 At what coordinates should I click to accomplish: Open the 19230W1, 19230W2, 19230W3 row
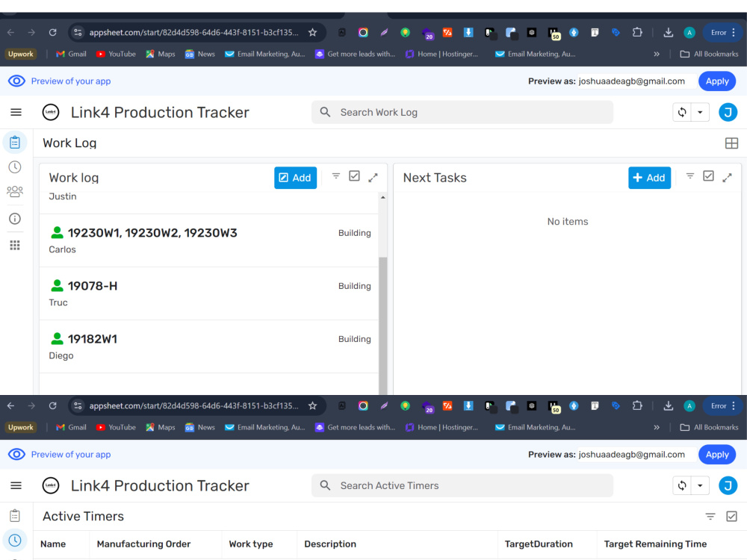pyautogui.click(x=209, y=240)
